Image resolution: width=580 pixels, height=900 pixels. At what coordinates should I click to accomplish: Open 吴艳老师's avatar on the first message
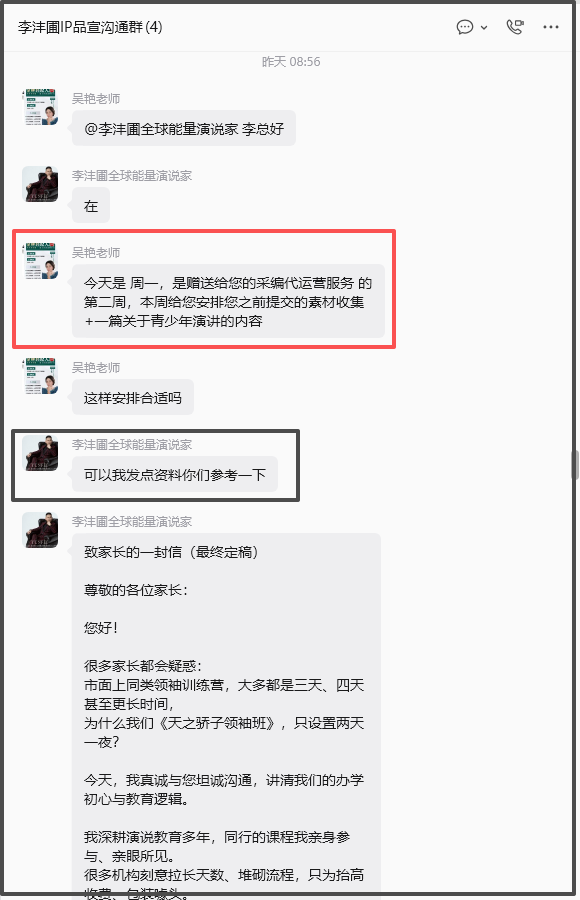(40, 107)
